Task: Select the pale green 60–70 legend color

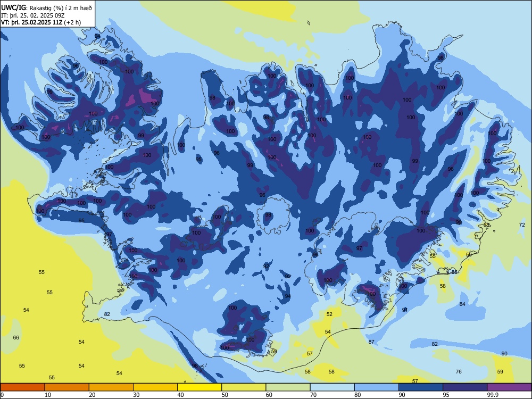Action: point(288,387)
